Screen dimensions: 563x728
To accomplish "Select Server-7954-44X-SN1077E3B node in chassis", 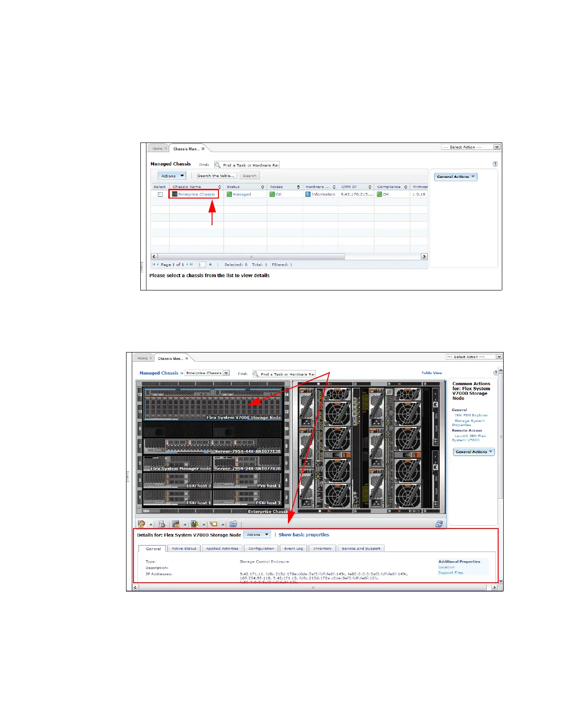I will click(213, 446).
